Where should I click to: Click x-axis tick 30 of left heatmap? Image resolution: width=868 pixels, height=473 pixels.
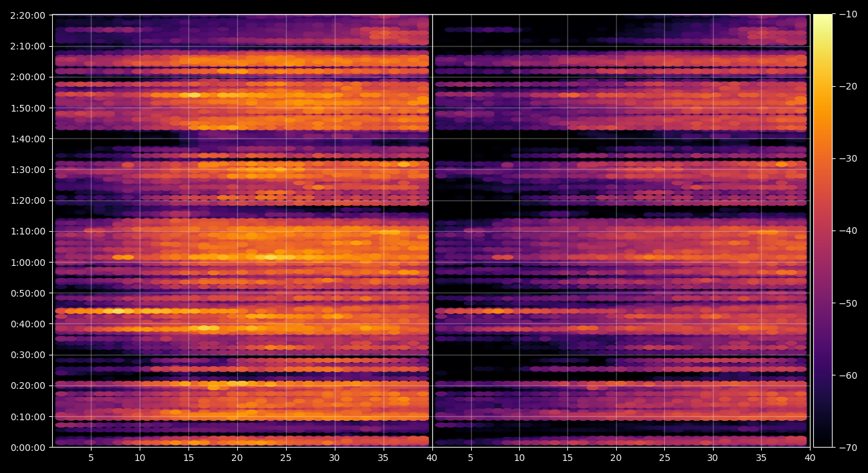pyautogui.click(x=334, y=458)
